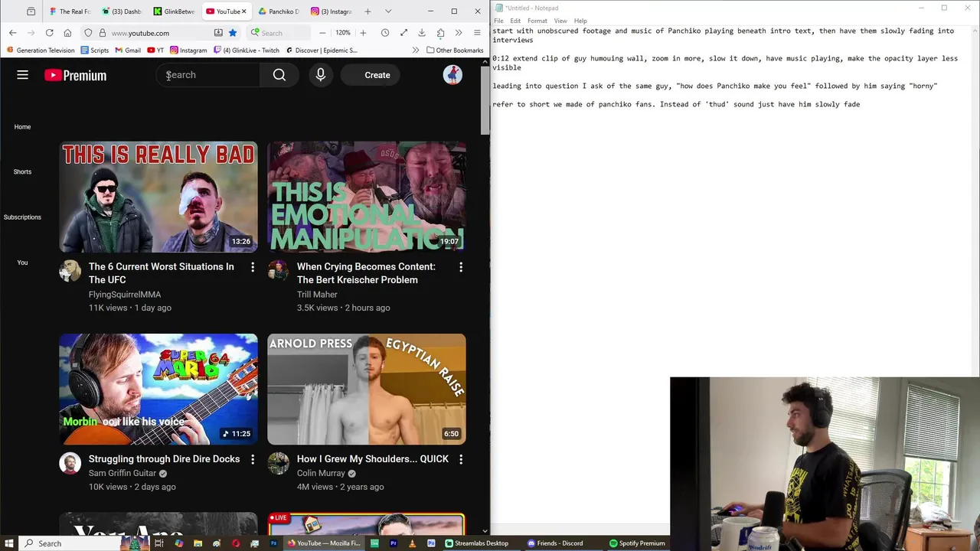Open the title "How I Grew My Shoulders... QUICK"
The image size is (980, 551).
(373, 459)
